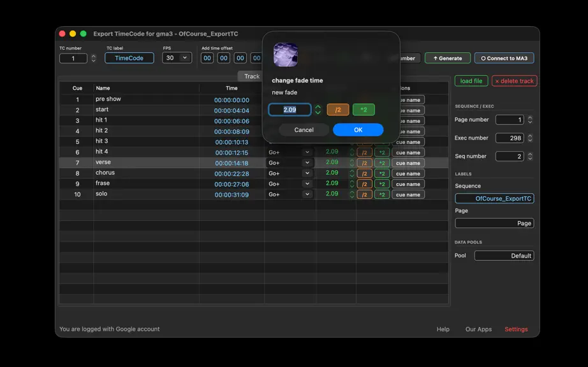This screenshot has height=367, width=588.
Task: Open the Help link
Action: (443, 329)
